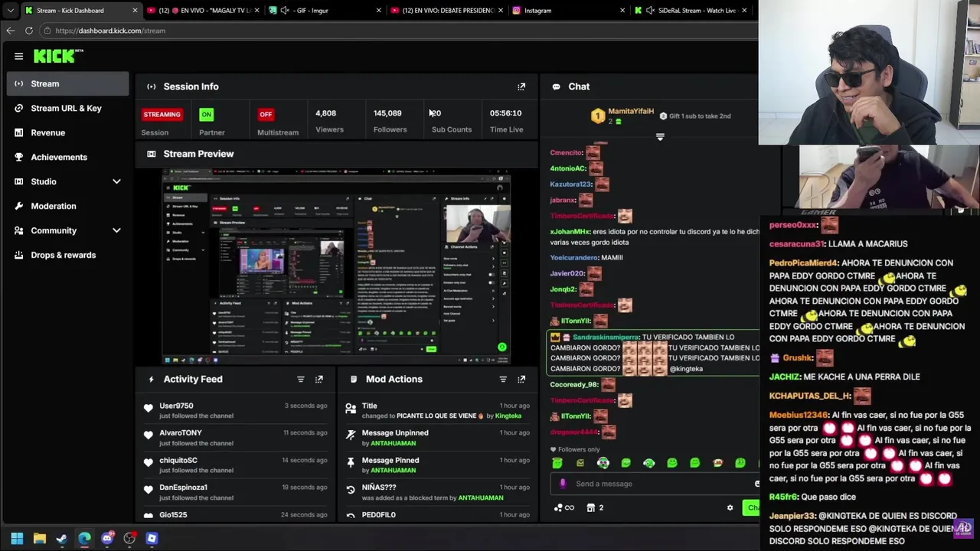Close the Stream - Kick Dashboard tab
The height and width of the screenshot is (551, 980).
click(135, 11)
